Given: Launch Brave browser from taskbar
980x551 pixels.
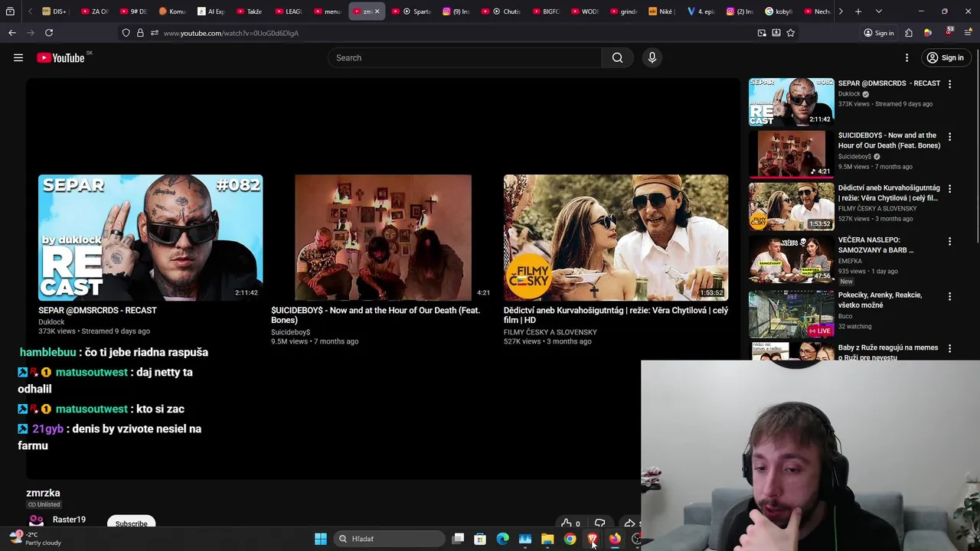Looking at the screenshot, I should point(592,539).
